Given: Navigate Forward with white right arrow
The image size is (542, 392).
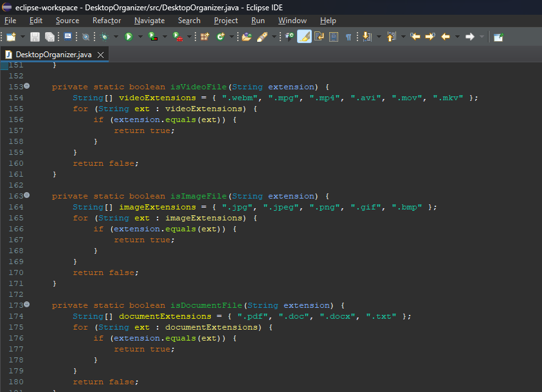Looking at the screenshot, I should coord(470,37).
